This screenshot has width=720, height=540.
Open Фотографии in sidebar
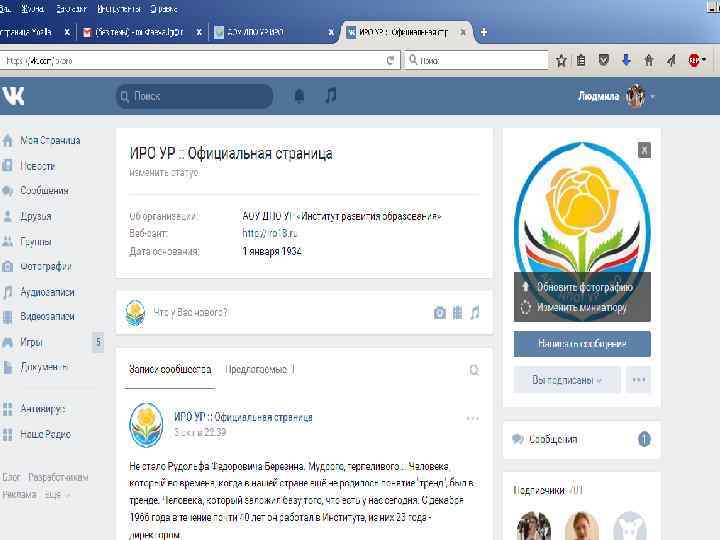[45, 266]
